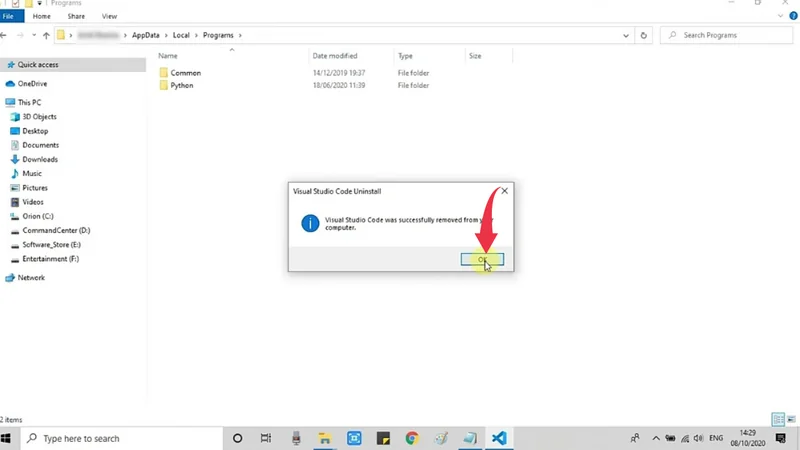Image resolution: width=800 pixels, height=450 pixels.
Task: Click the Task View taskbar icon
Action: 266,438
